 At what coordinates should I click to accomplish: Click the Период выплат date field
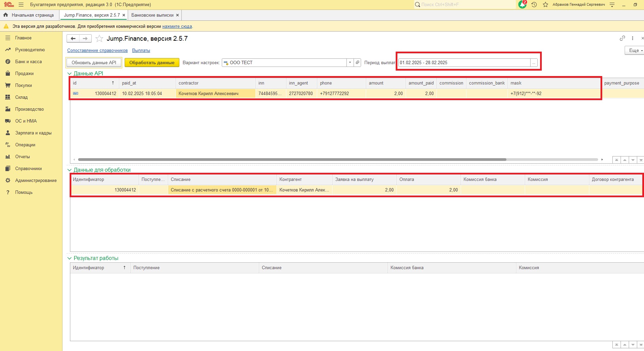click(464, 62)
